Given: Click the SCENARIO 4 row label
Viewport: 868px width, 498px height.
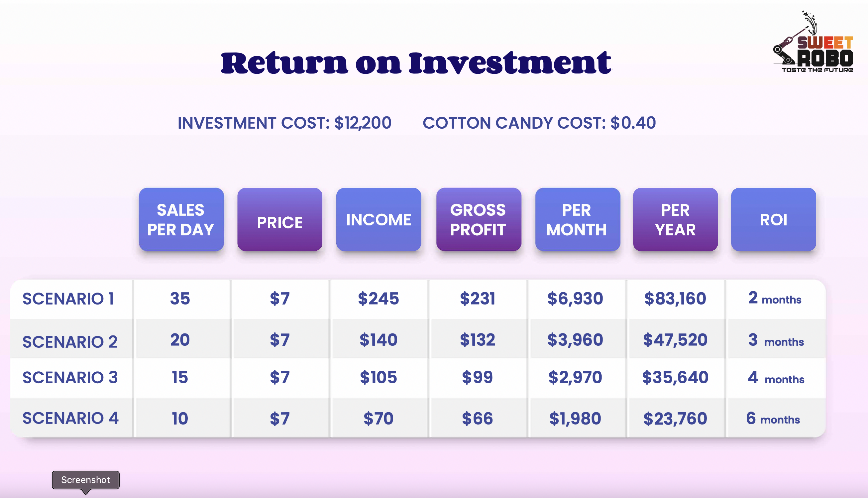Looking at the screenshot, I should click(70, 418).
